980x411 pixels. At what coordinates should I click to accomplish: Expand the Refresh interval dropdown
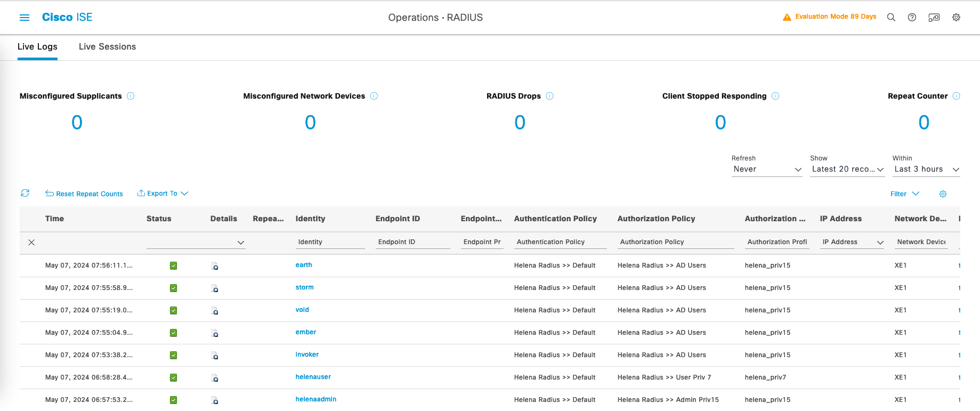point(766,170)
